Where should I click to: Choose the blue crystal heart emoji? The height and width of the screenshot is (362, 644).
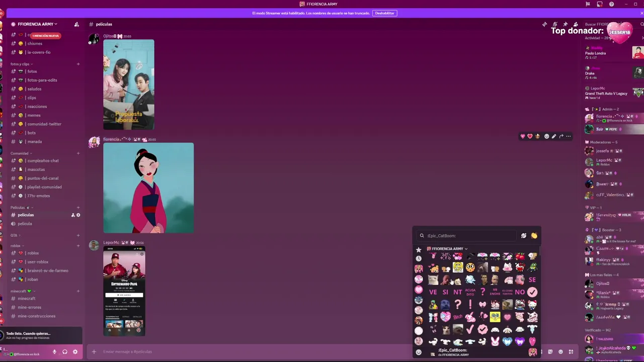(507, 341)
